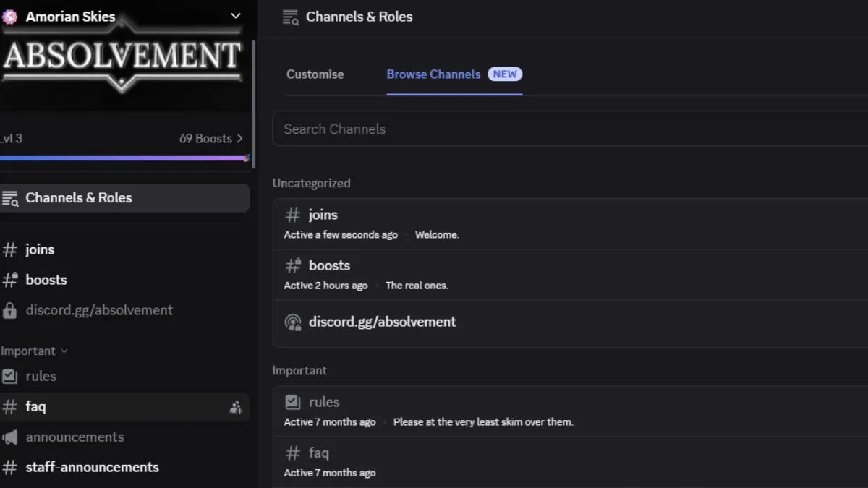Open the announcements channel with megaphone icon

pyautogui.click(x=75, y=437)
